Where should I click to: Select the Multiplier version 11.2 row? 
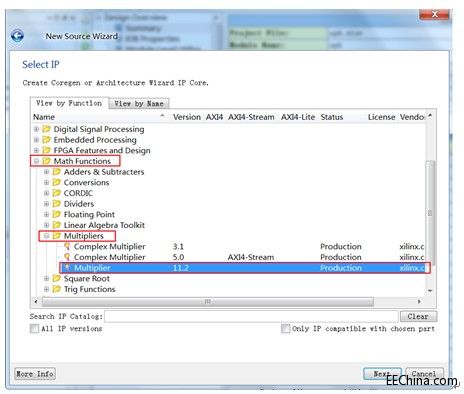(245, 268)
